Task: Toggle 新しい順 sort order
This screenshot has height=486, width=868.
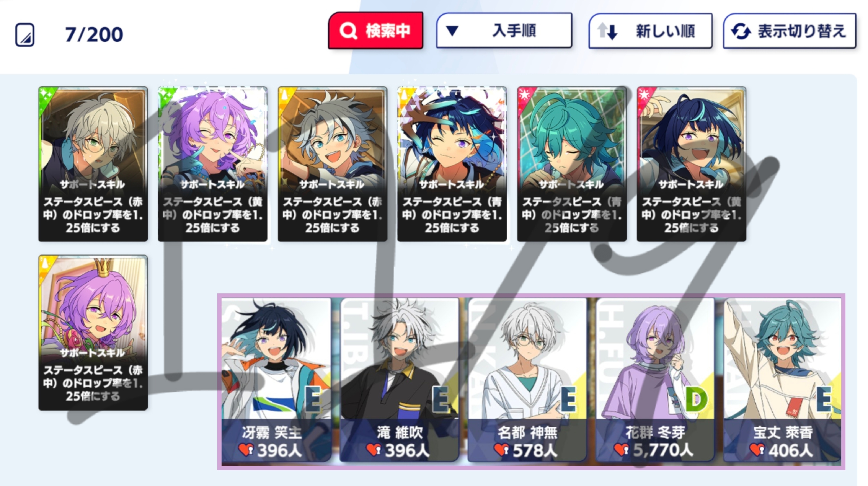Action: tap(650, 31)
